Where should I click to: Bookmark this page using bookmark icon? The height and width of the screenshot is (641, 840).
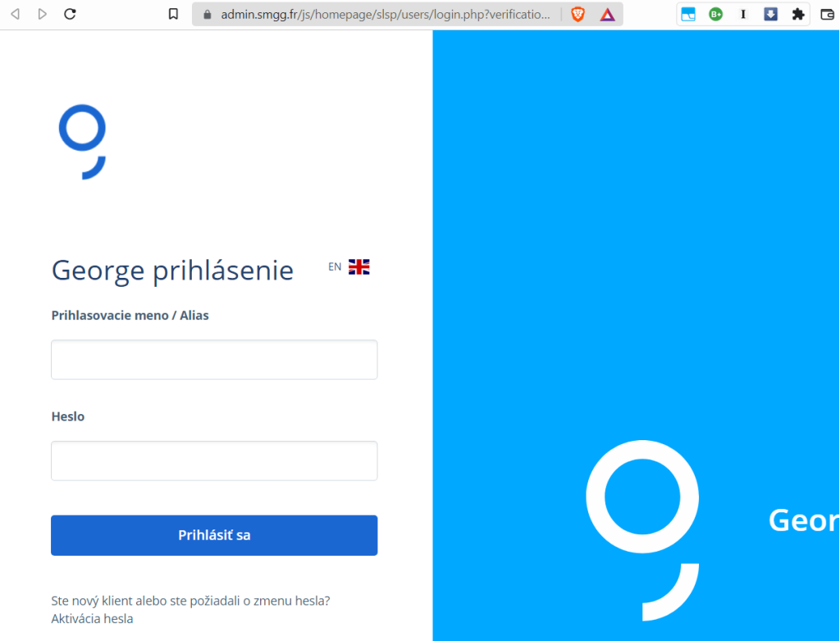(x=173, y=14)
